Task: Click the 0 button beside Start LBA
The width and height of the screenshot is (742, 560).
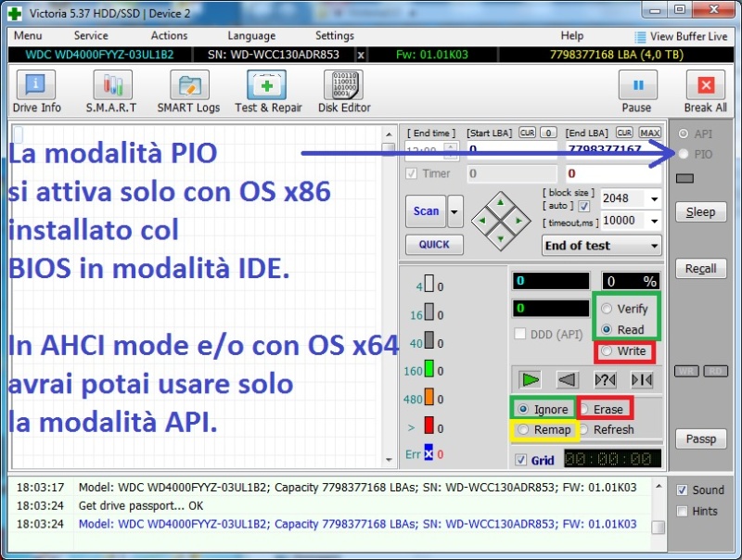Action: [548, 133]
